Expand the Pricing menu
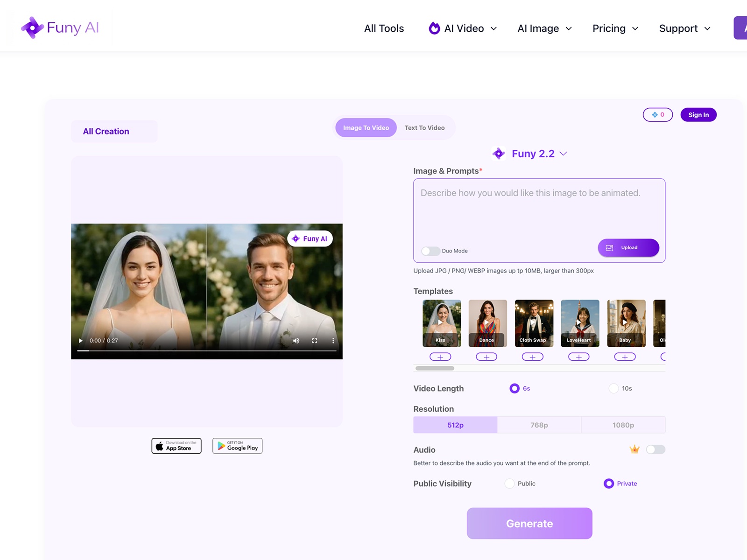 pos(615,28)
